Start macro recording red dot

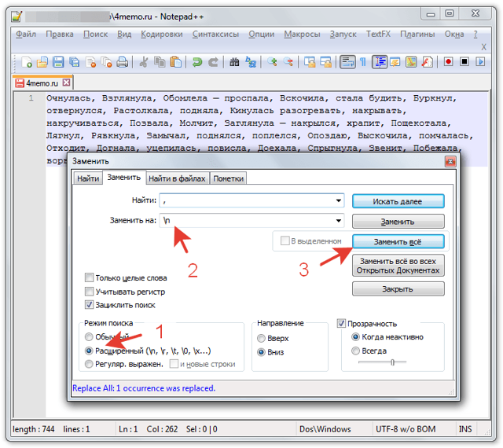point(449,61)
